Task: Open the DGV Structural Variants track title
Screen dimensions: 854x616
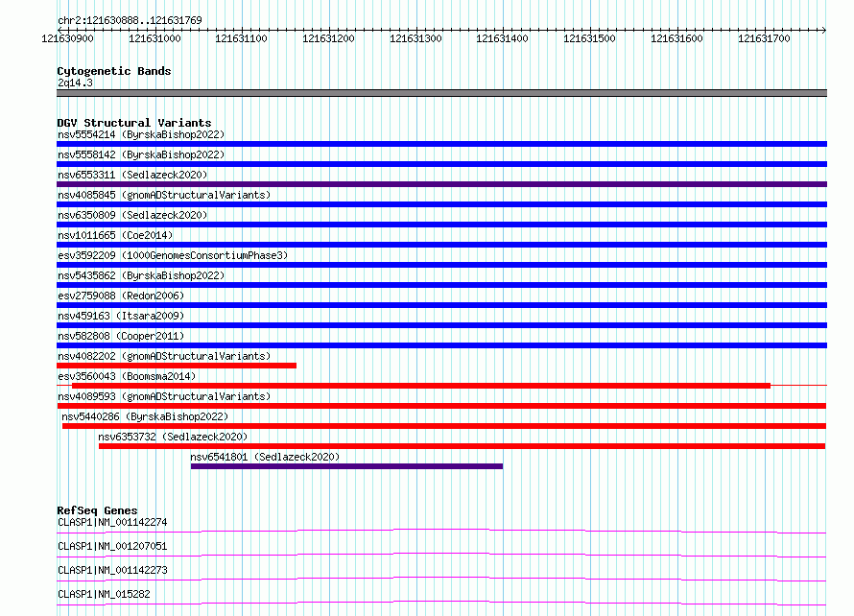Action: (134, 123)
